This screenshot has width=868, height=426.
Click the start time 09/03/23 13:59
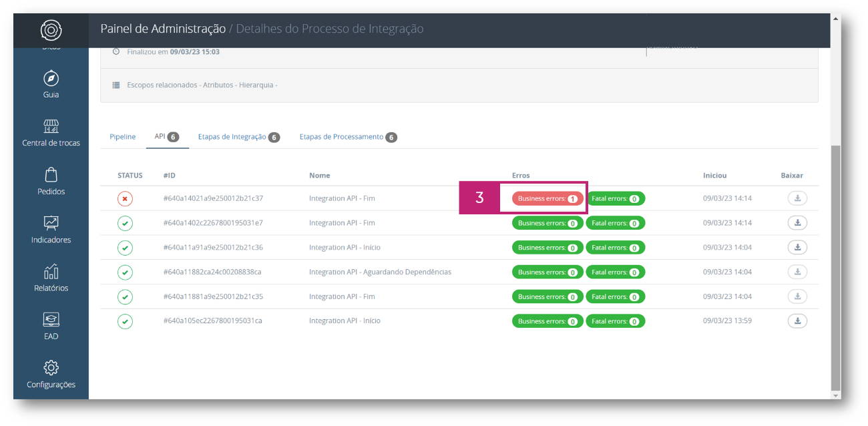[x=727, y=321]
